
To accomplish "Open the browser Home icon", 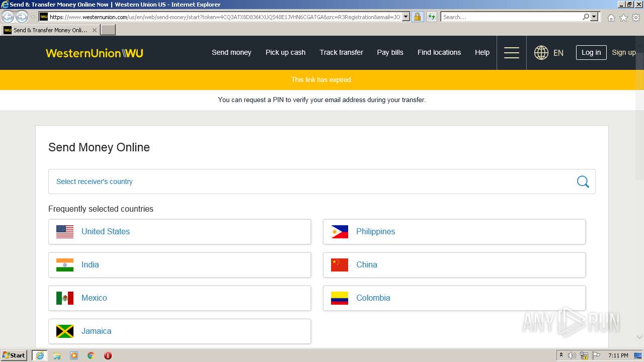I will coord(611,18).
